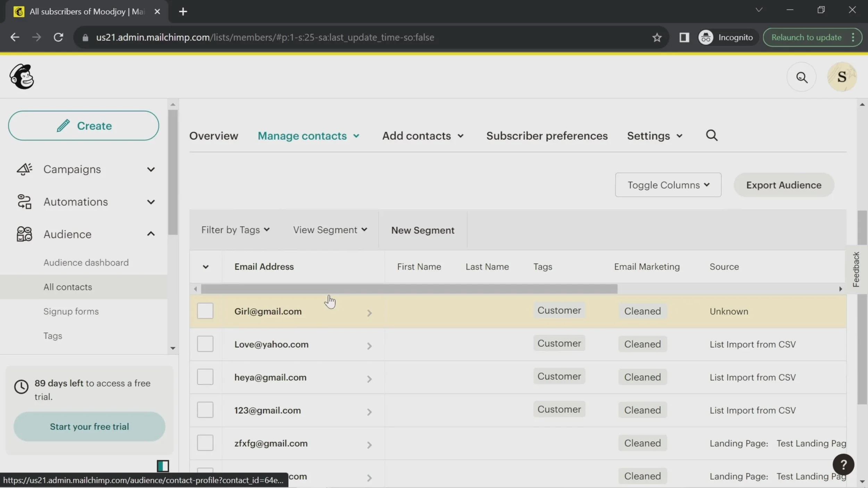This screenshot has width=868, height=488.
Task: Open the Toggle Columns dropdown
Action: [668, 185]
